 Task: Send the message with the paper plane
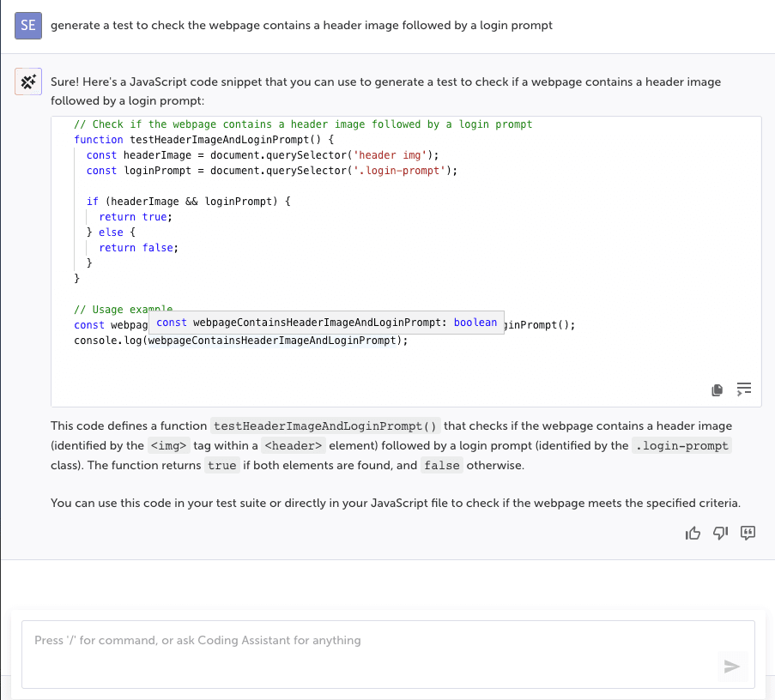pos(732,667)
